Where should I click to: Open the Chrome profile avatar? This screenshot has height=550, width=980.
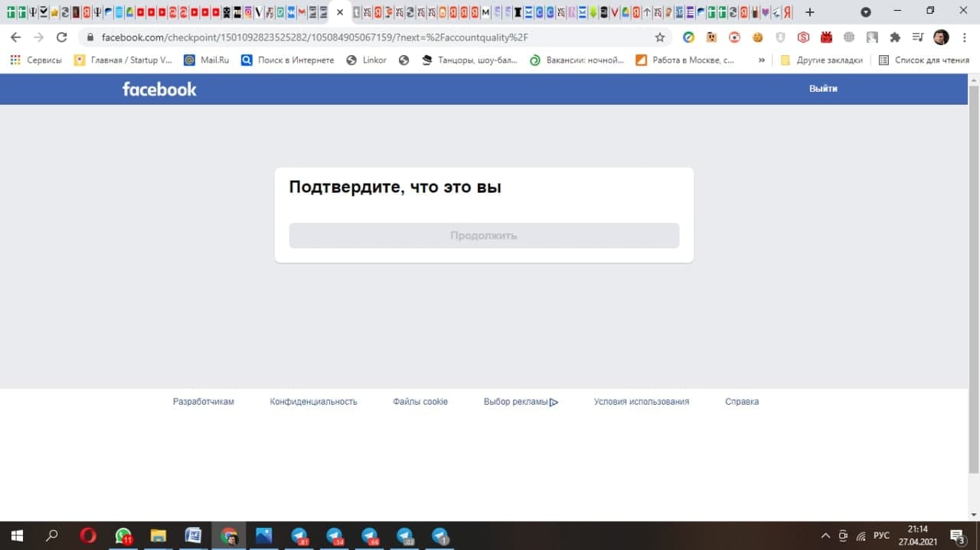941,37
